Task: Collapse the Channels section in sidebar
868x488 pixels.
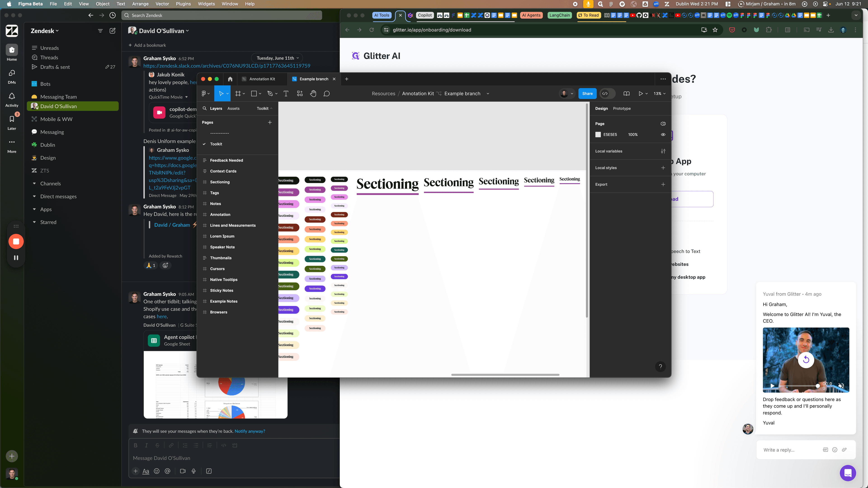Action: (x=34, y=183)
